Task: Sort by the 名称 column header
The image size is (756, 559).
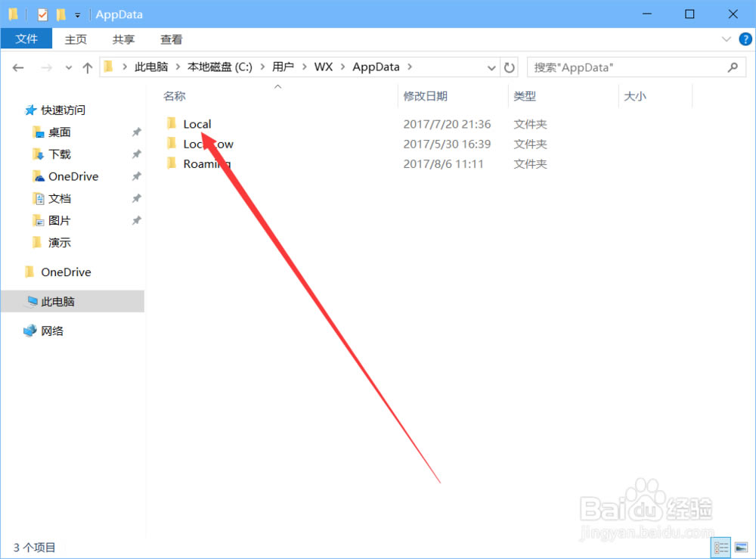Action: click(174, 96)
